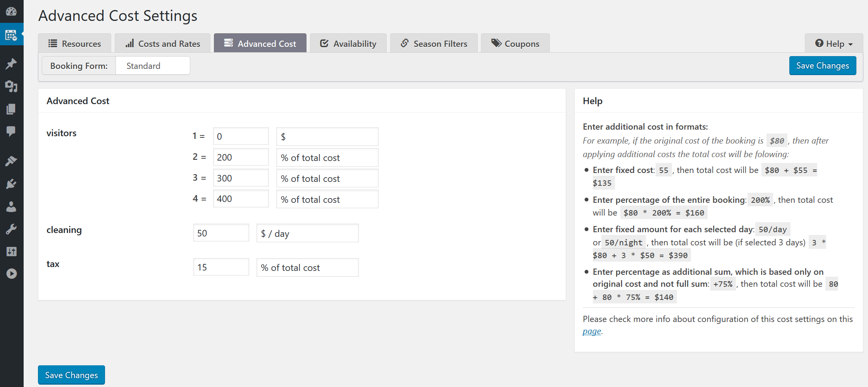Open the tax cost type dropdown
This screenshot has width=868, height=387.
coord(307,267)
